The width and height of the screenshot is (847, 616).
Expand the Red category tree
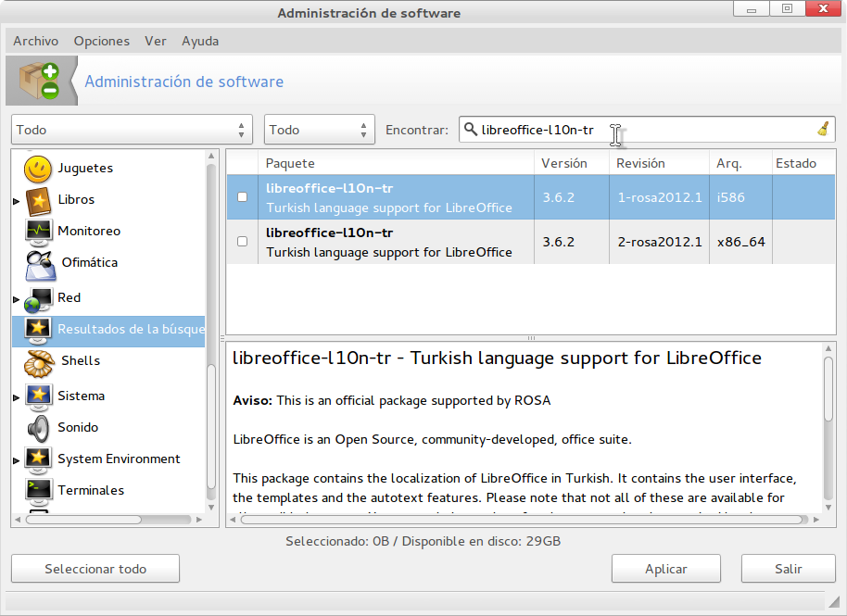(16, 299)
